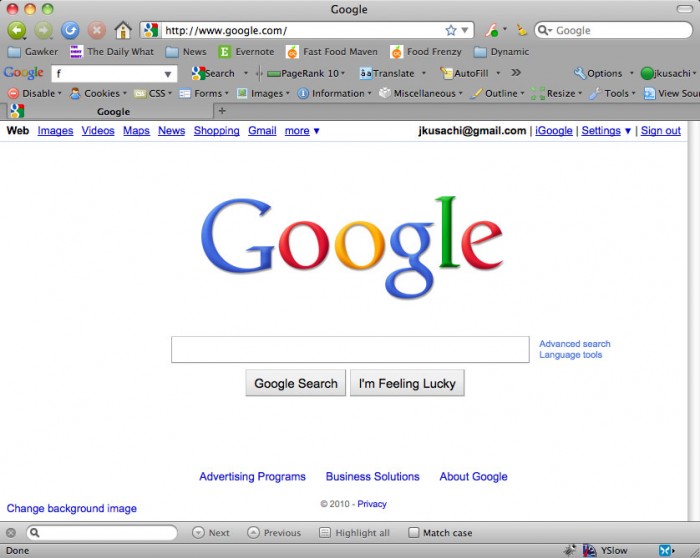Open the Google Toolbar search box dropdown
Screen dimensions: 700x558
tap(168, 74)
